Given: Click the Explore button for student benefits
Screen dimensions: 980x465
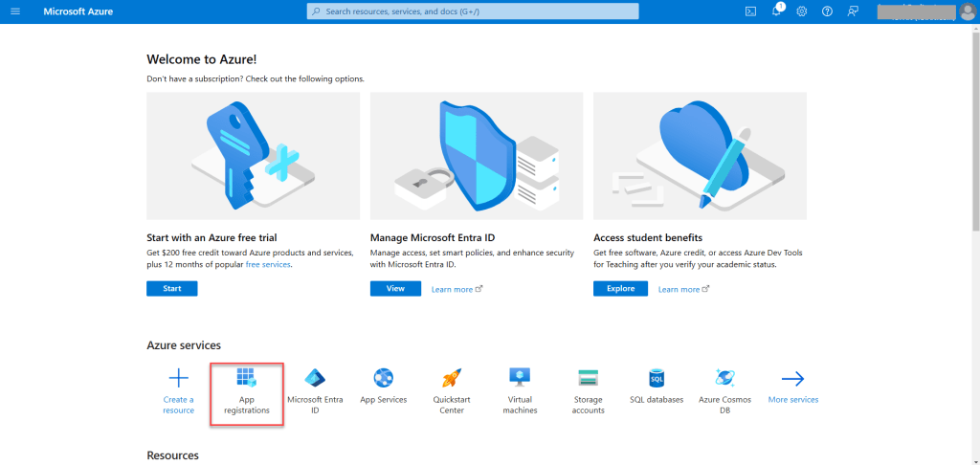Looking at the screenshot, I should pyautogui.click(x=620, y=288).
